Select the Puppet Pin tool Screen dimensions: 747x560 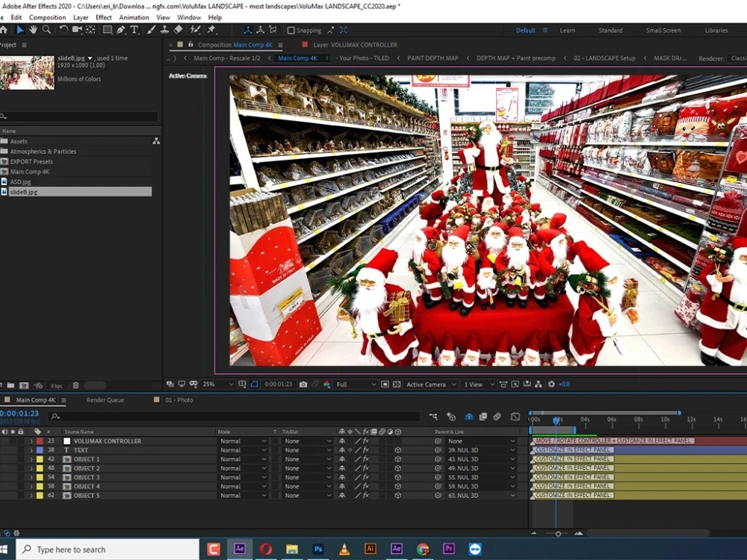pyautogui.click(x=211, y=30)
